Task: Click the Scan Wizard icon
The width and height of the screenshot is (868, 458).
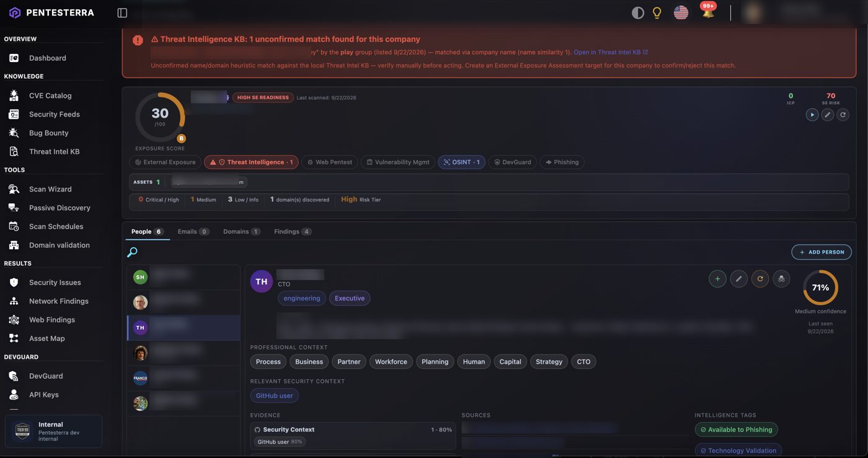Action: coord(14,189)
